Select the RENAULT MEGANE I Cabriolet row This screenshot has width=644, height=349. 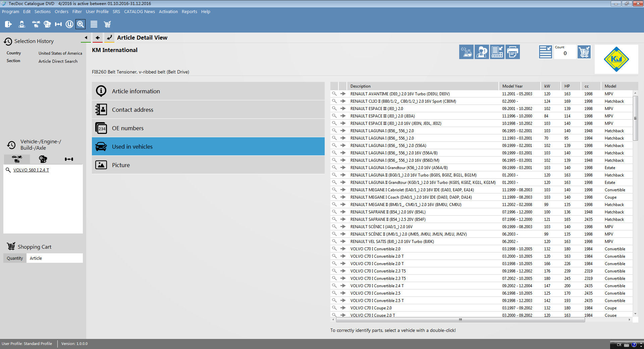(x=481, y=190)
